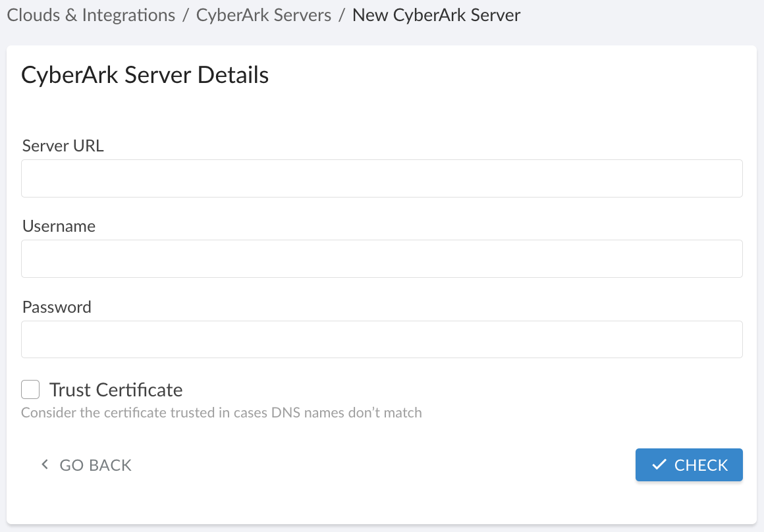
Task: Click the DNS names hint text below Trust Certificate
Action: click(x=221, y=412)
